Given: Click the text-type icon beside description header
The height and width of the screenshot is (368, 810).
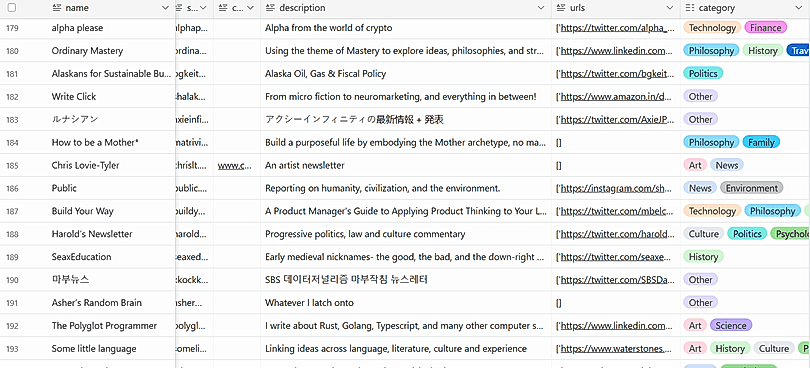Looking at the screenshot, I should tap(270, 8).
